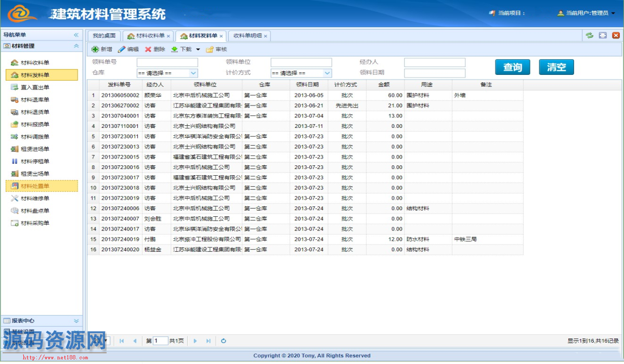Screen dimensions: 624x364
Task: Open the 下载 dropdown arrow
Action: pyautogui.click(x=198, y=49)
